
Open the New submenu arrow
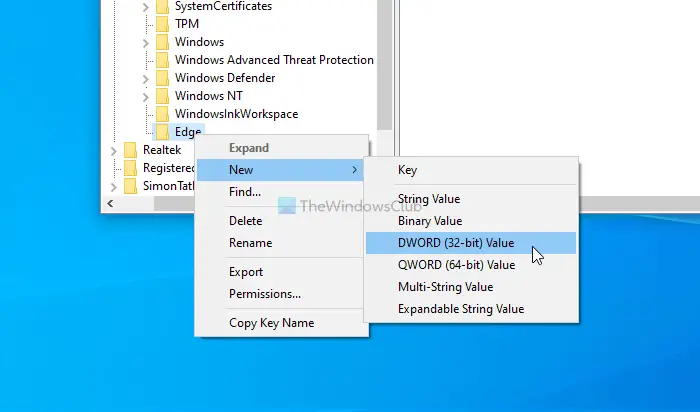pos(354,170)
